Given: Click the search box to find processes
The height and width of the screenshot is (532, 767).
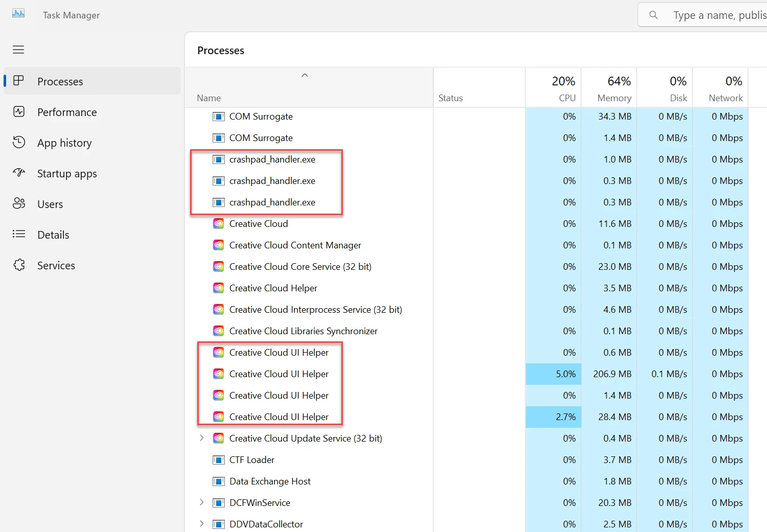Looking at the screenshot, I should (703, 15).
